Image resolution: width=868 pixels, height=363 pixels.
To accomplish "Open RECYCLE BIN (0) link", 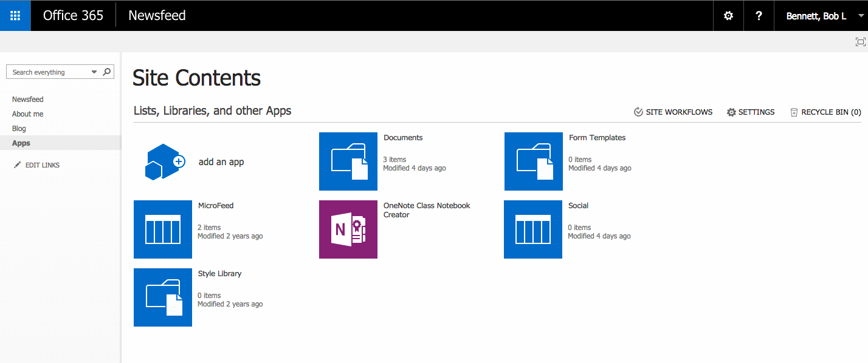I will [831, 112].
